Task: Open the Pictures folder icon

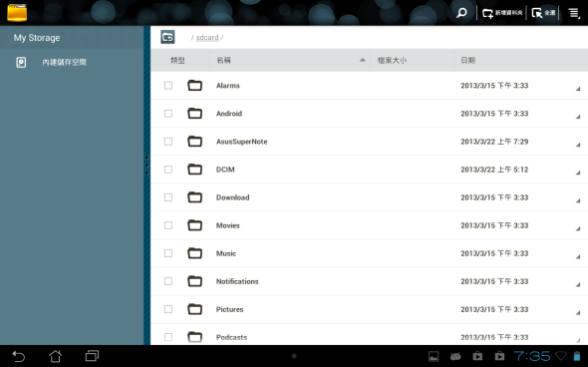Action: 194,309
